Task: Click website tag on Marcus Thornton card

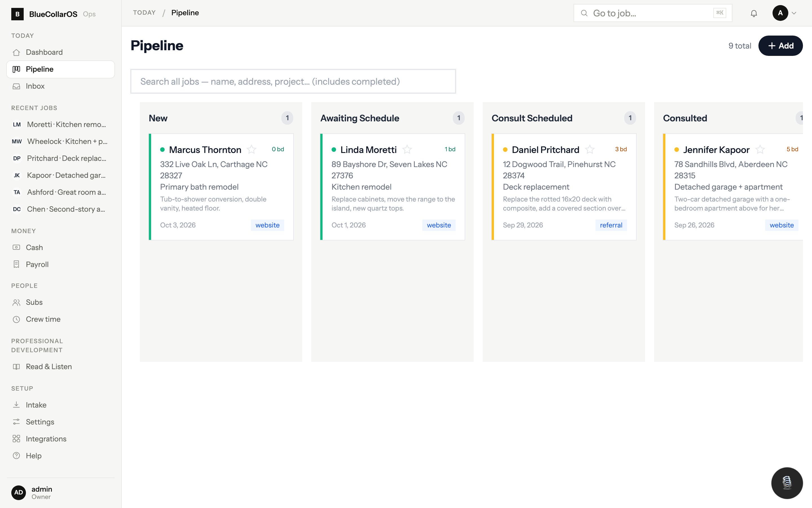Action: pos(267,225)
